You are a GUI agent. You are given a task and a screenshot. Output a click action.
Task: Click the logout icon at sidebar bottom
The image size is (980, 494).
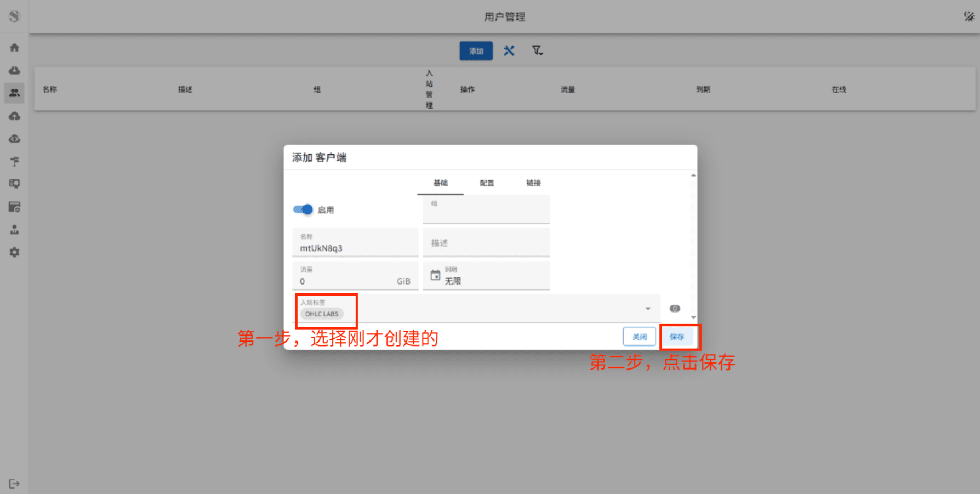[x=14, y=484]
